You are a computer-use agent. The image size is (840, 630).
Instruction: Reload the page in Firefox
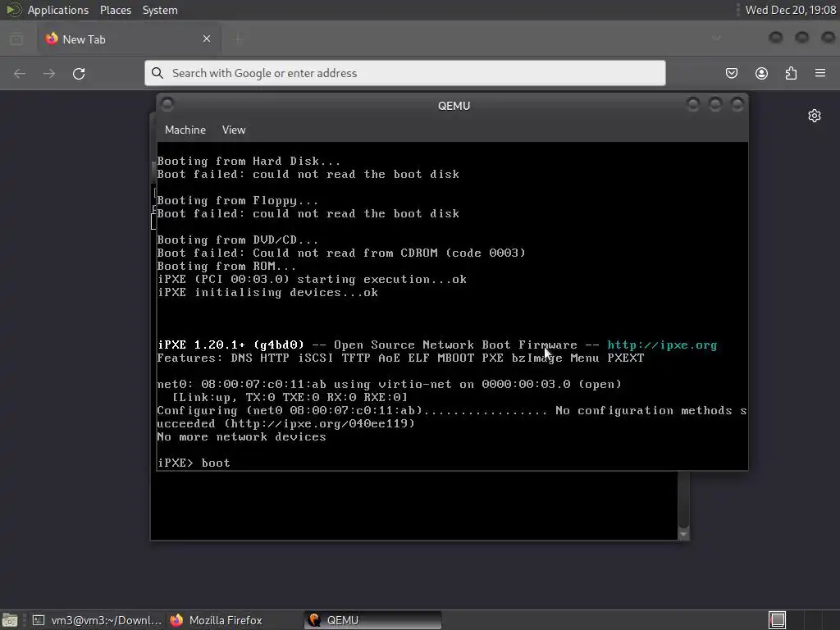(x=79, y=73)
